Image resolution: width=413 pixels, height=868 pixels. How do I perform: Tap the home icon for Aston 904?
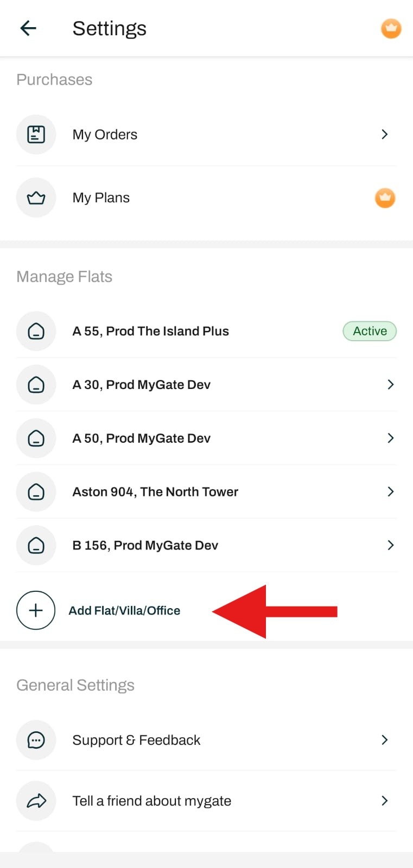36,492
